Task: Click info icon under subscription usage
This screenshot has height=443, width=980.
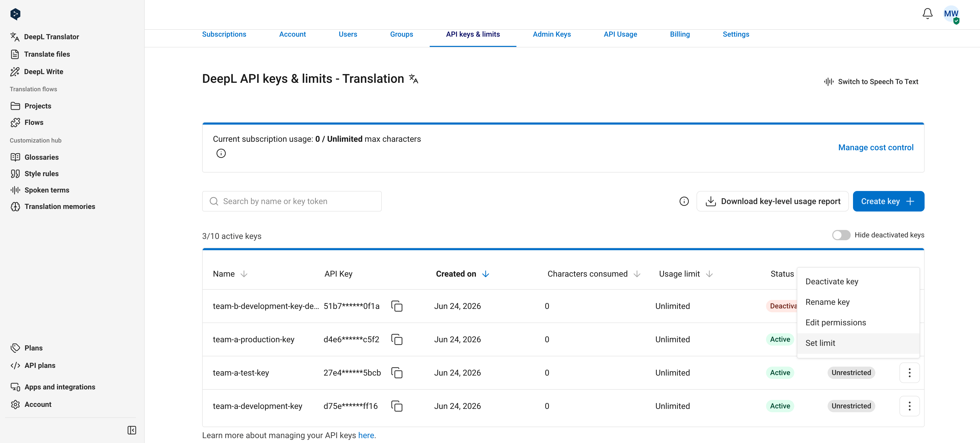Action: (x=221, y=153)
